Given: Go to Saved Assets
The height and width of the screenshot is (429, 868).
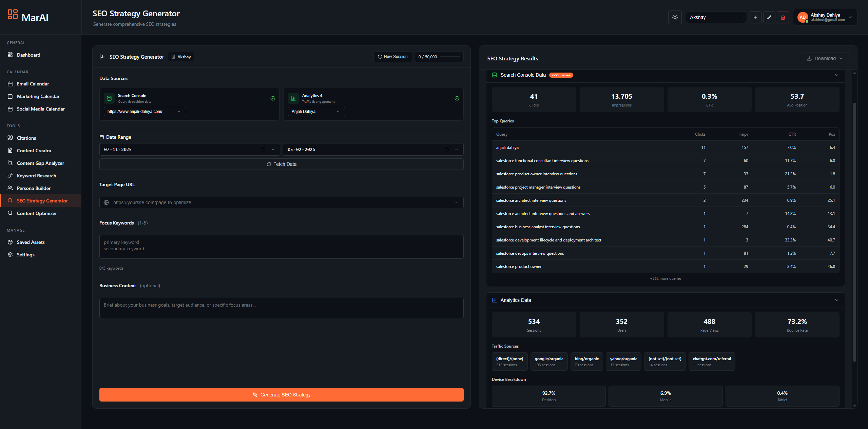Looking at the screenshot, I should (x=31, y=242).
